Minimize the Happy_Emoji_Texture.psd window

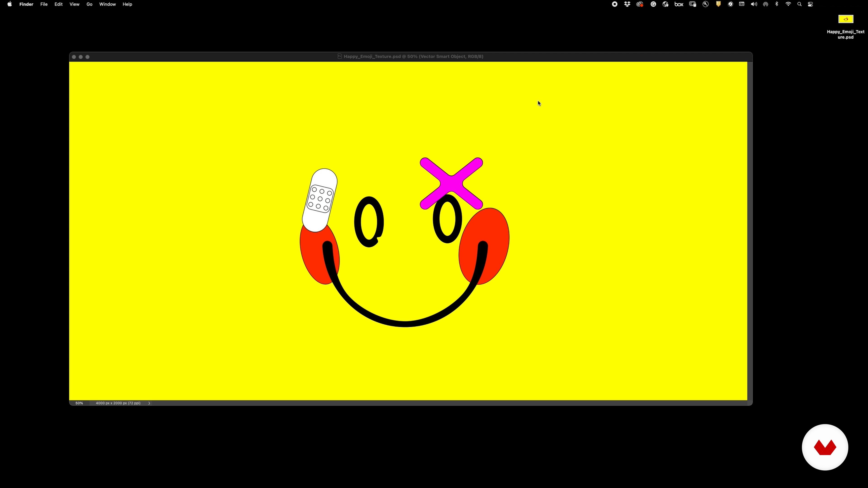(x=81, y=57)
